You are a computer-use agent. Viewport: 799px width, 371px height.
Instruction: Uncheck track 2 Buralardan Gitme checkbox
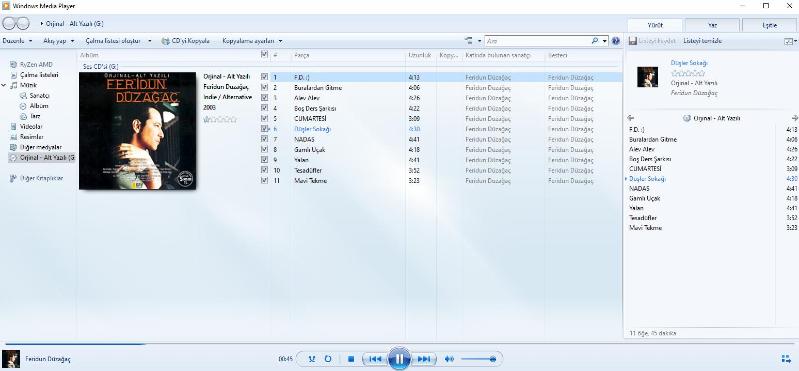coord(264,87)
